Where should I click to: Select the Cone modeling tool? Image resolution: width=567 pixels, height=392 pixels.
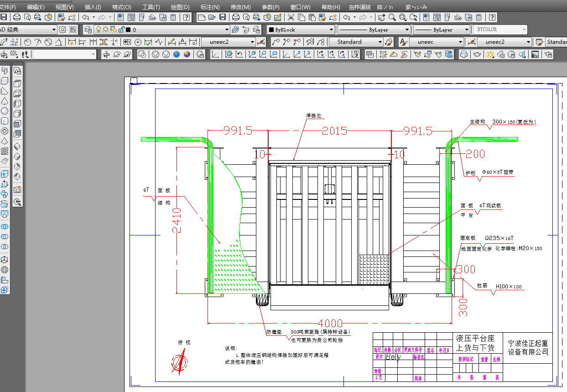pyautogui.click(x=5, y=101)
